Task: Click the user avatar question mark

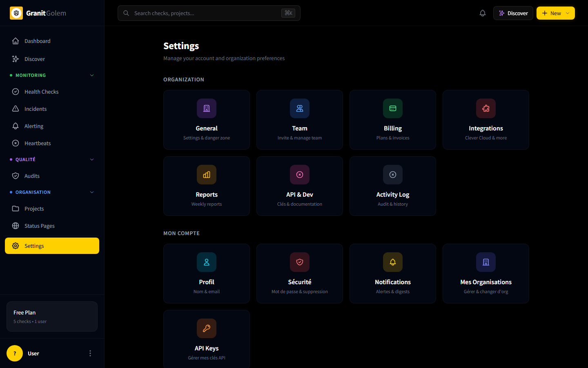Action: [x=15, y=353]
